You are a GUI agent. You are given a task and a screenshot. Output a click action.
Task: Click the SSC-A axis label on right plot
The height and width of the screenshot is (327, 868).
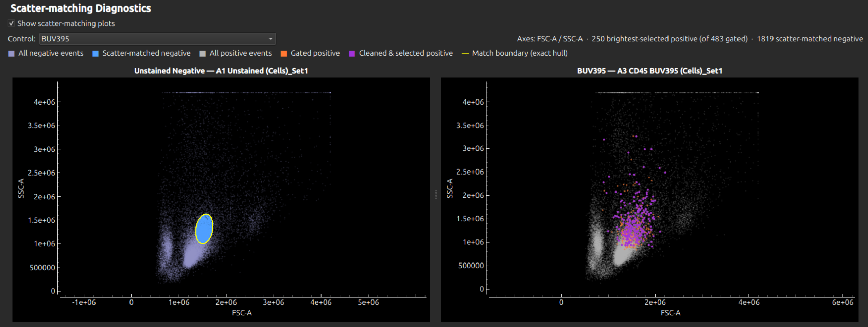(450, 188)
